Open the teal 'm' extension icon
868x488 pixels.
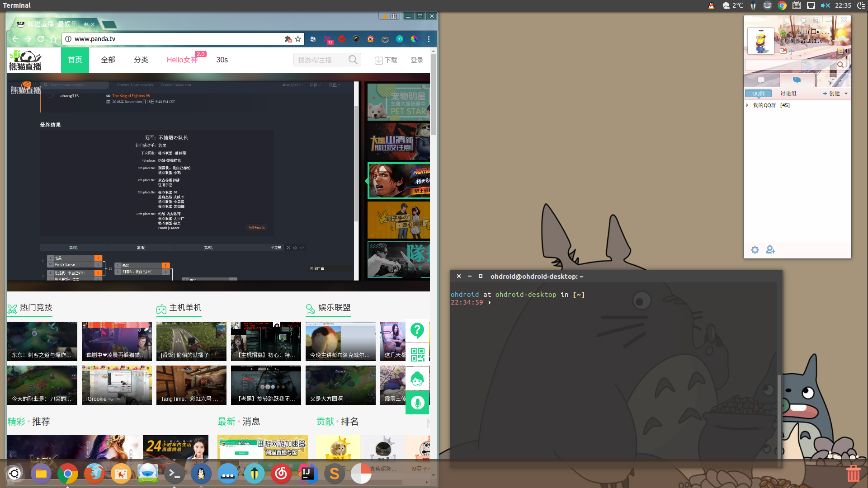coord(400,39)
